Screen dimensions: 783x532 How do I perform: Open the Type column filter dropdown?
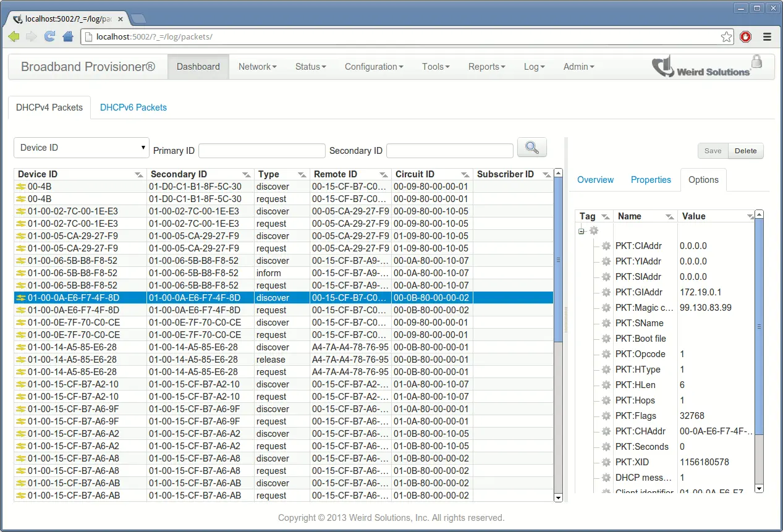click(x=301, y=174)
